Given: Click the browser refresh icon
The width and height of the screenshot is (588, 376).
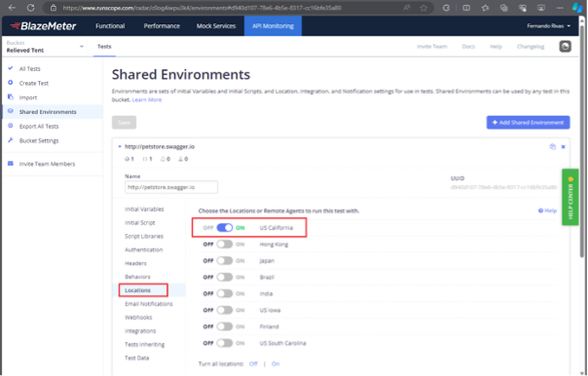Looking at the screenshot, I should click(x=31, y=8).
